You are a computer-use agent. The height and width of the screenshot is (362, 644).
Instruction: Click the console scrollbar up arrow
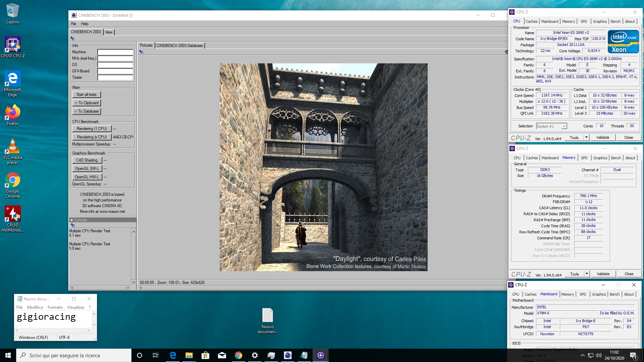pyautogui.click(x=133, y=231)
